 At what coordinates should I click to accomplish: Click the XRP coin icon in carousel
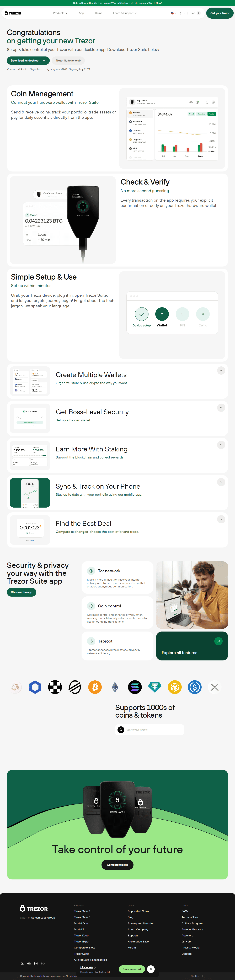pos(215,687)
